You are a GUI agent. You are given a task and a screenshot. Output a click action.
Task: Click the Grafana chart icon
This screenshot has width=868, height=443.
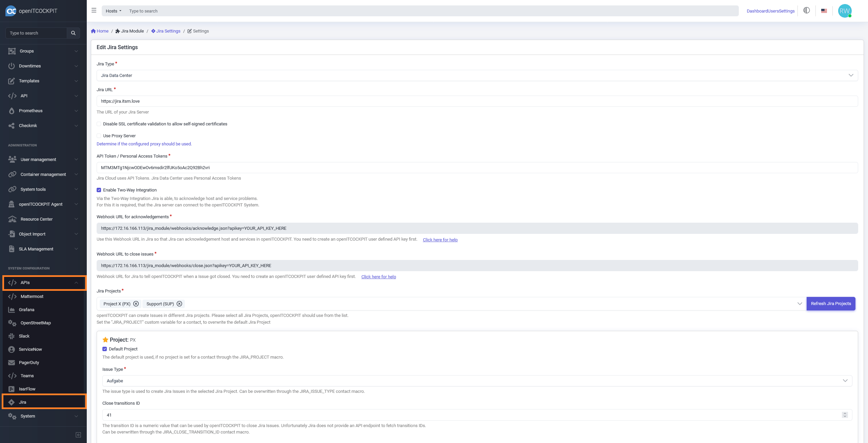click(x=12, y=309)
